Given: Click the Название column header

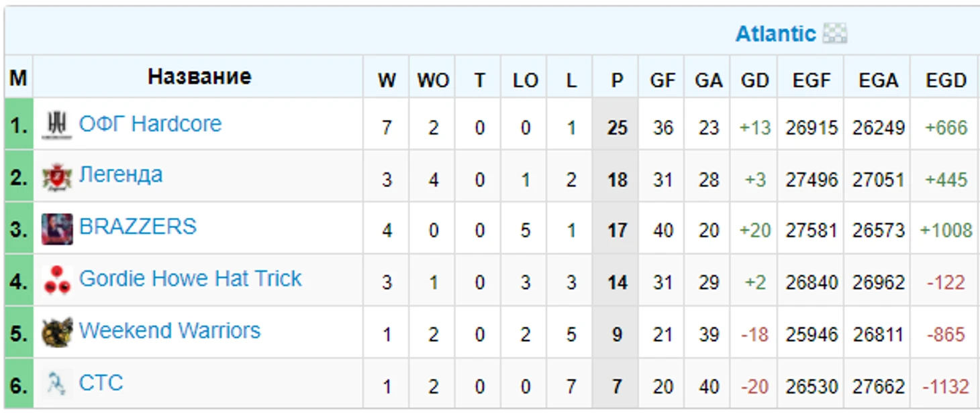Looking at the screenshot, I should (199, 76).
